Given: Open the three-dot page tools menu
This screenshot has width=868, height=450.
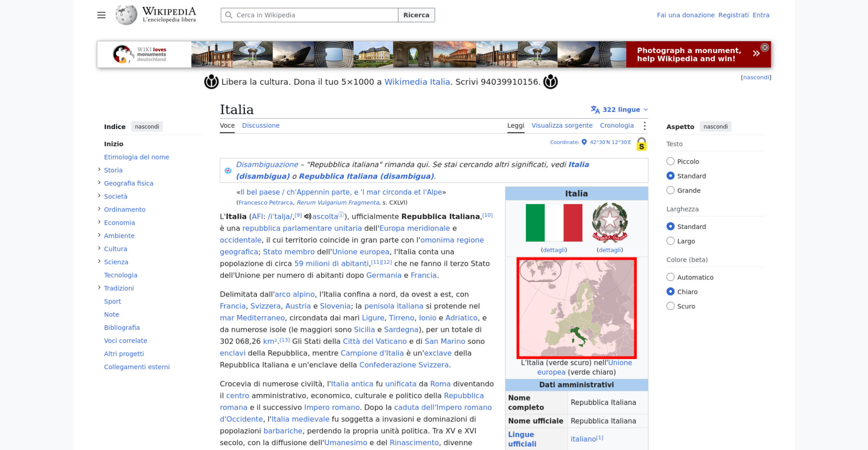Looking at the screenshot, I should (644, 126).
